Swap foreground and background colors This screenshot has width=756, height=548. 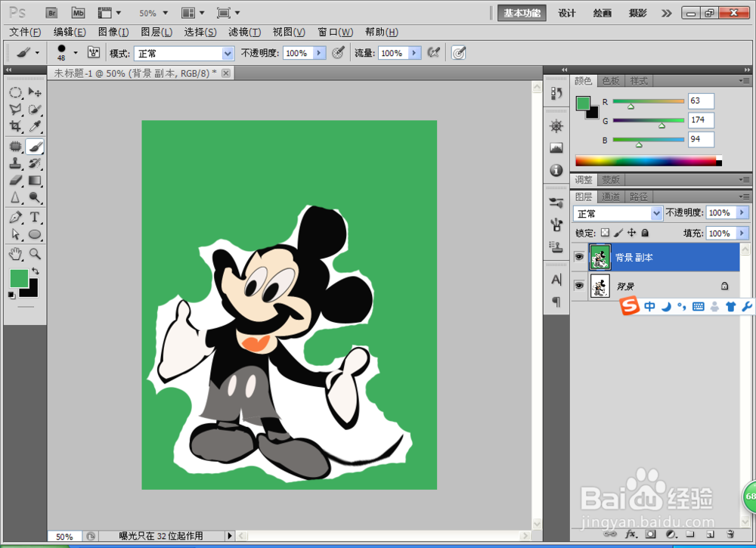coord(36,271)
